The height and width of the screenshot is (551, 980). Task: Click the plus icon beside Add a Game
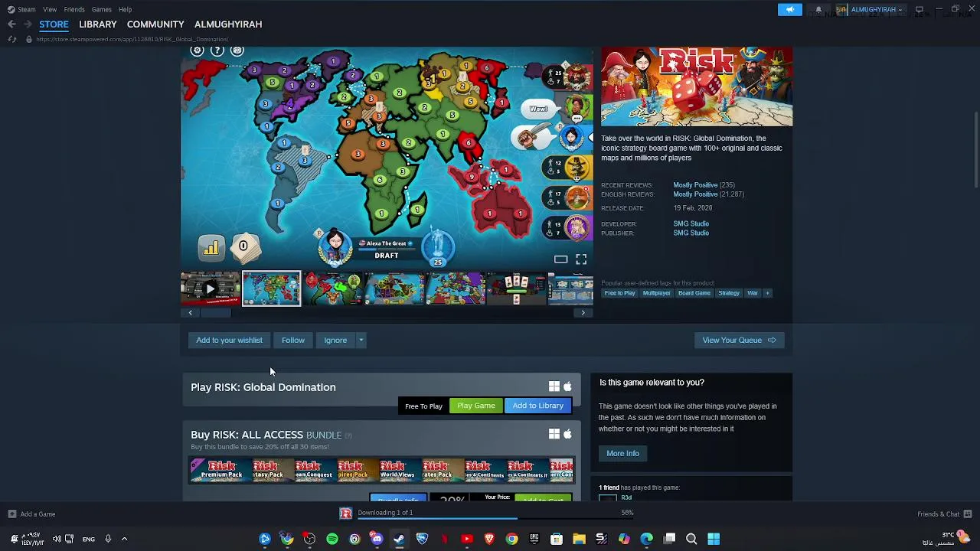(11, 514)
